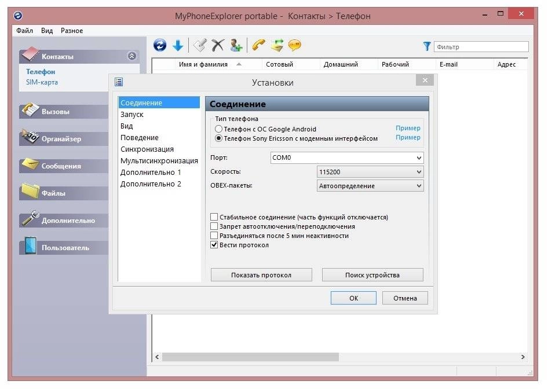Open the OBEX-пакеты Автоопределение dropdown
Image resolution: width=548 pixels, height=392 pixels.
tap(371, 186)
